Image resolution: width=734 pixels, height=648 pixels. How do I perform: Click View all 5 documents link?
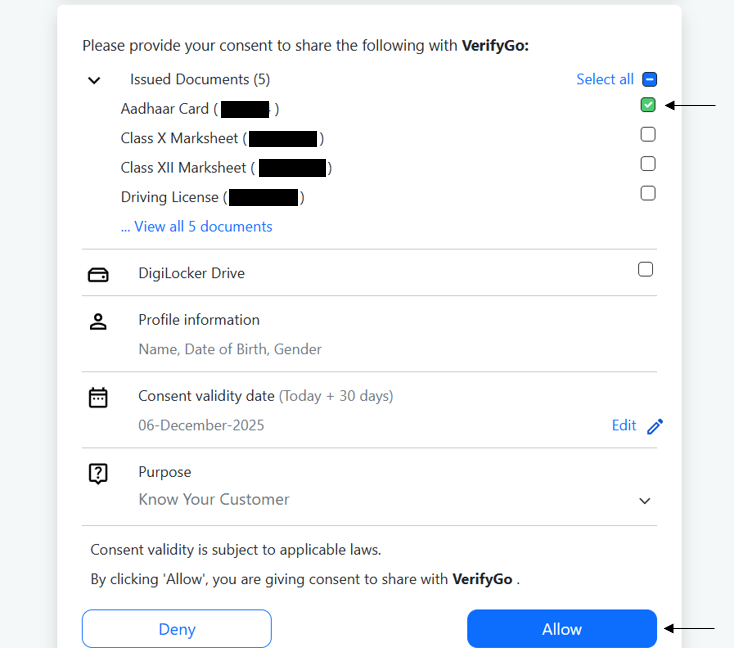(x=197, y=227)
